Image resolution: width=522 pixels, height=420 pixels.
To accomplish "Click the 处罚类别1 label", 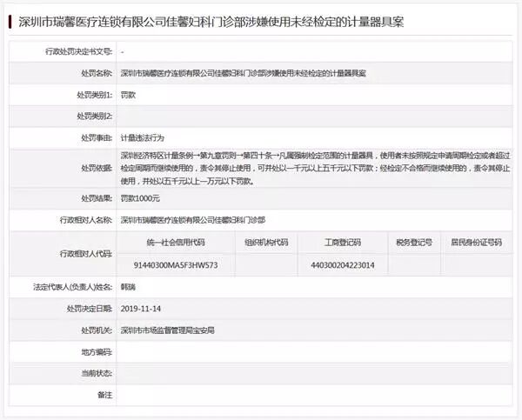I will 95,95.
